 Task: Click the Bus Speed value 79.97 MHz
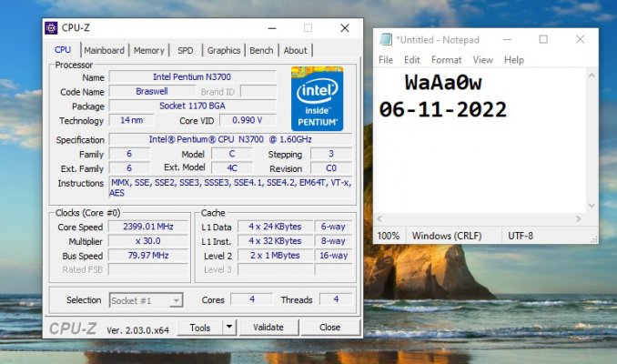pos(148,256)
